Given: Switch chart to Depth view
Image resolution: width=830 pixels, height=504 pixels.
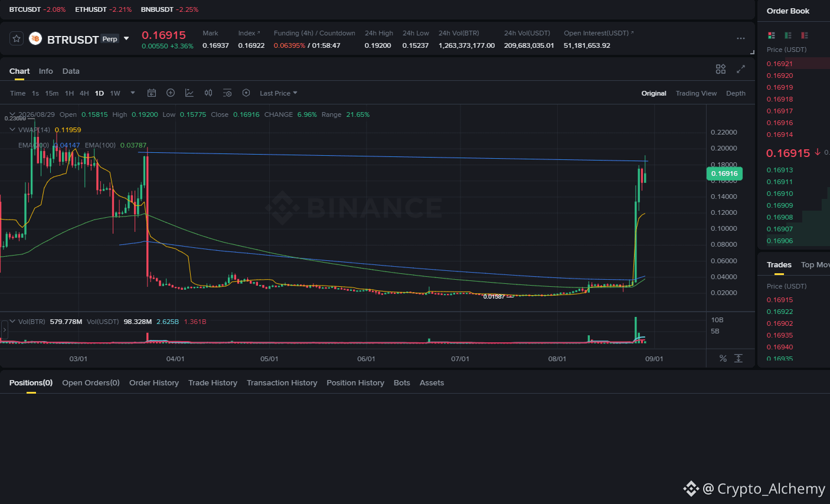Looking at the screenshot, I should point(736,93).
